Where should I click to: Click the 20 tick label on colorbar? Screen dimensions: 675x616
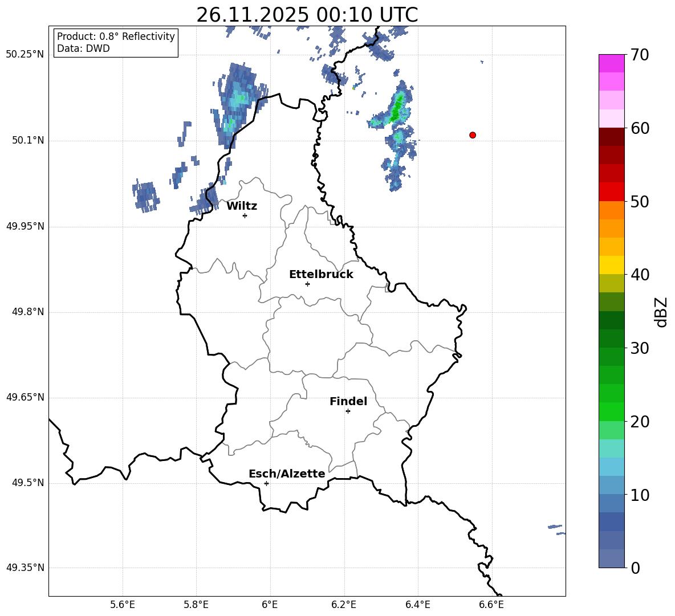click(x=640, y=421)
